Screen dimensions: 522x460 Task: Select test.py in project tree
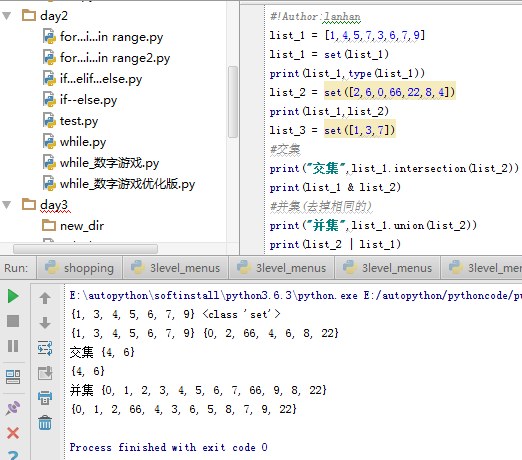(x=79, y=121)
